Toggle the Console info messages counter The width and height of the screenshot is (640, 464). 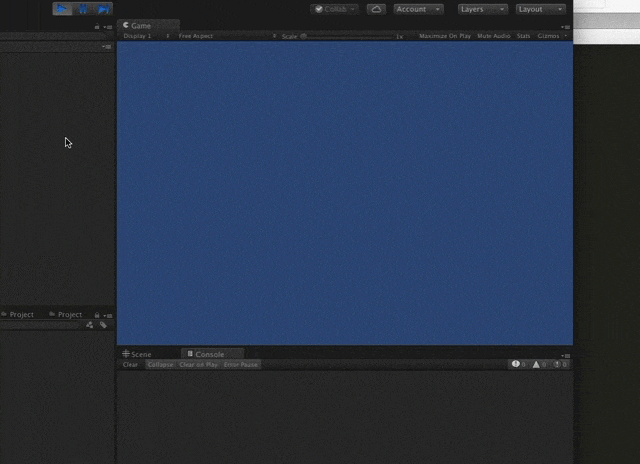point(519,364)
